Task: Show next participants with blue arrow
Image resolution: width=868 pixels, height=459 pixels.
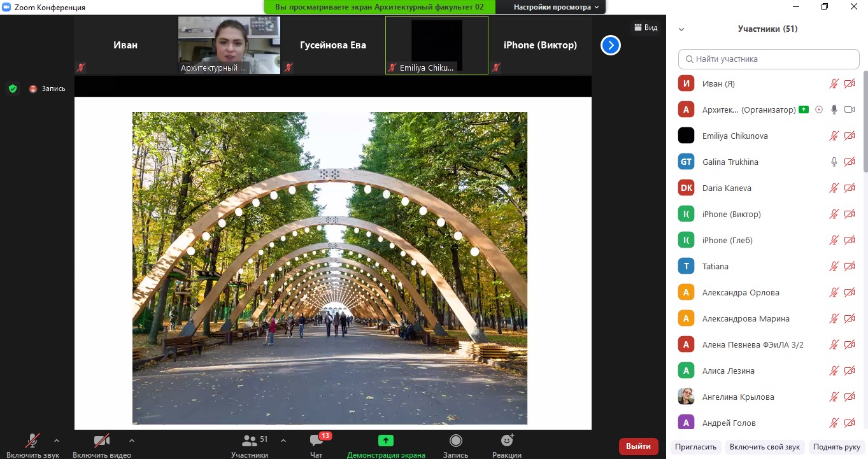Action: tap(611, 45)
